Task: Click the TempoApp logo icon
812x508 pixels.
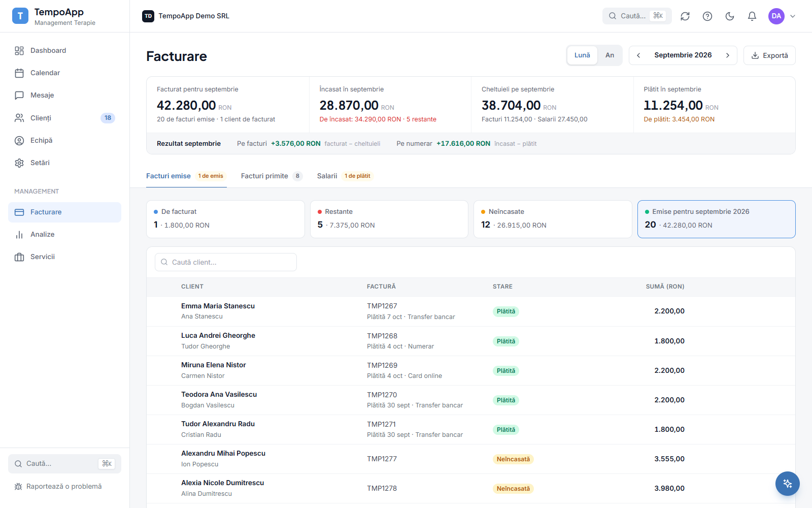Action: 20,16
